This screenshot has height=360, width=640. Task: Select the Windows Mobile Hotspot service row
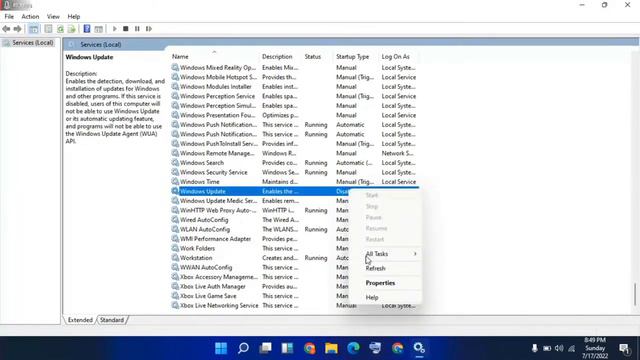pos(294,77)
